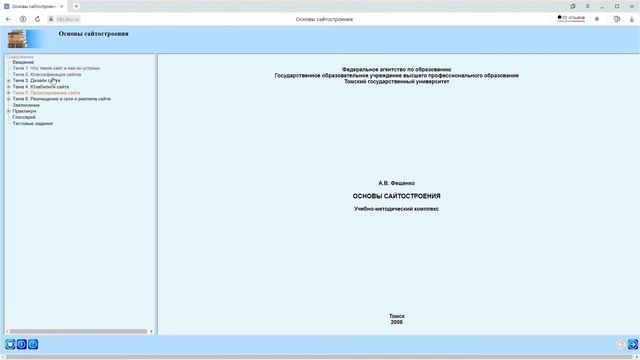The width and height of the screenshot is (640, 360).
Task: Open Введение in contents tree
Action: pos(23,62)
